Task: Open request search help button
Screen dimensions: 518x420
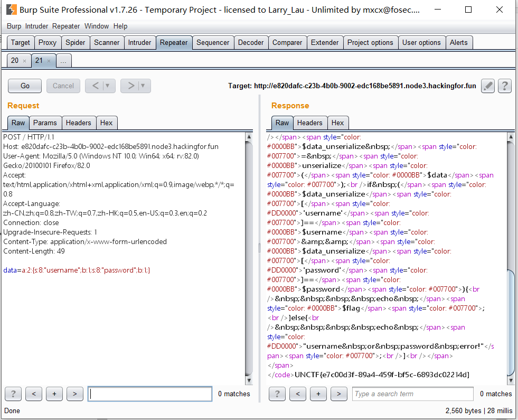Action: (13, 394)
